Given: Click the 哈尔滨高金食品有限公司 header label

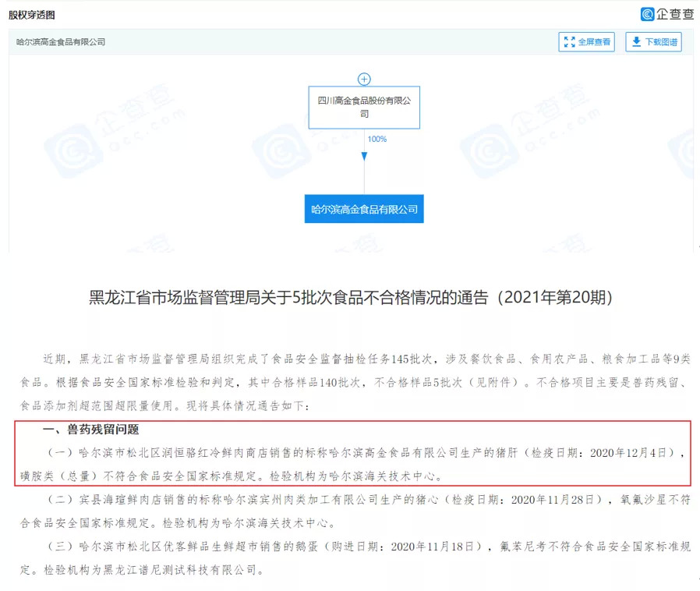Looking at the screenshot, I should pos(61,42).
